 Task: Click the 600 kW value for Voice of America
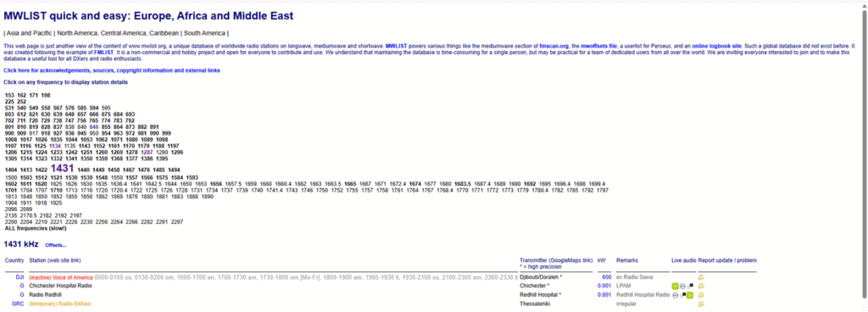607,277
